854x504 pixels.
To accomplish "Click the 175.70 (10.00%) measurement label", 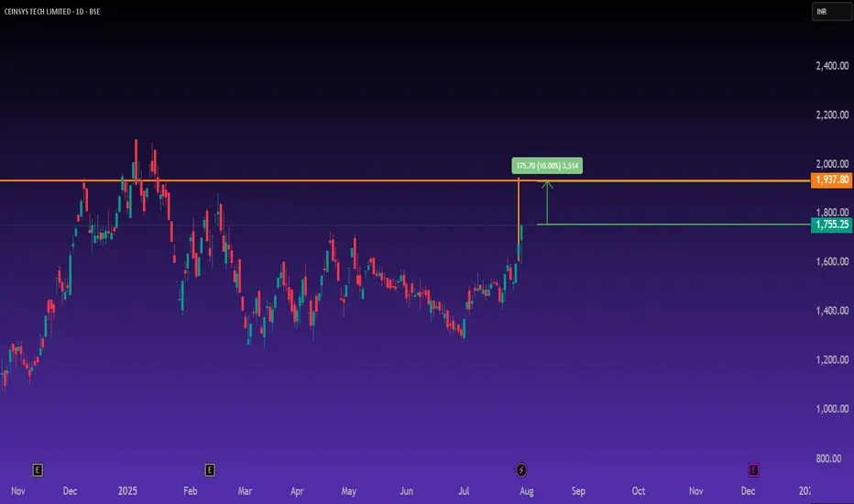I will coord(547,166).
